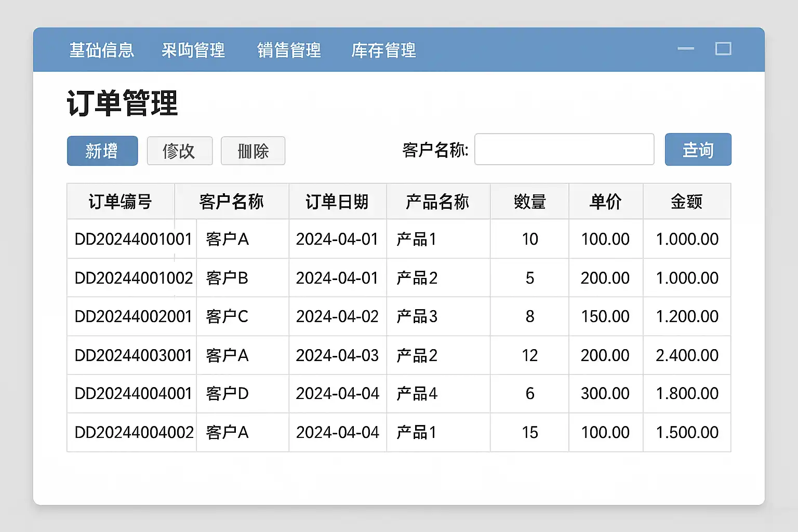Maximize the order management window
This screenshot has width=798, height=532.
pyautogui.click(x=723, y=49)
